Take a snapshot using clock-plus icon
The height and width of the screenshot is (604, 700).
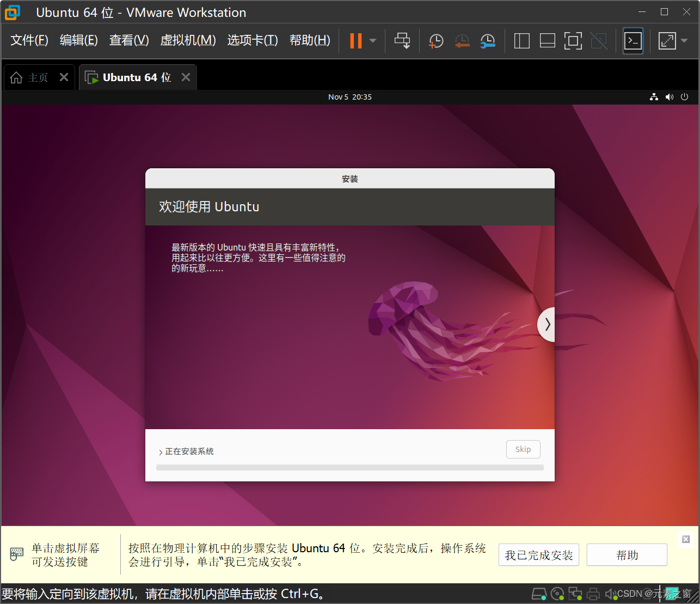pos(435,41)
